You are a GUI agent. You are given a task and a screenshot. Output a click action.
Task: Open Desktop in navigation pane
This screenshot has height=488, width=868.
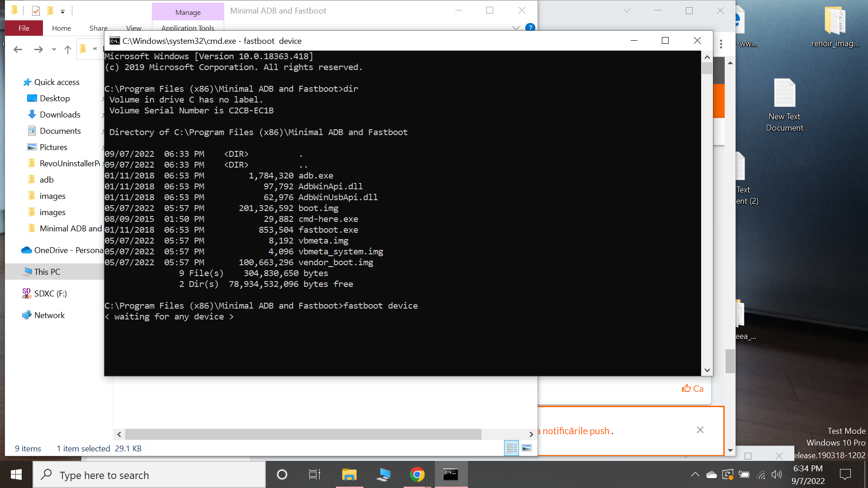coord(55,98)
